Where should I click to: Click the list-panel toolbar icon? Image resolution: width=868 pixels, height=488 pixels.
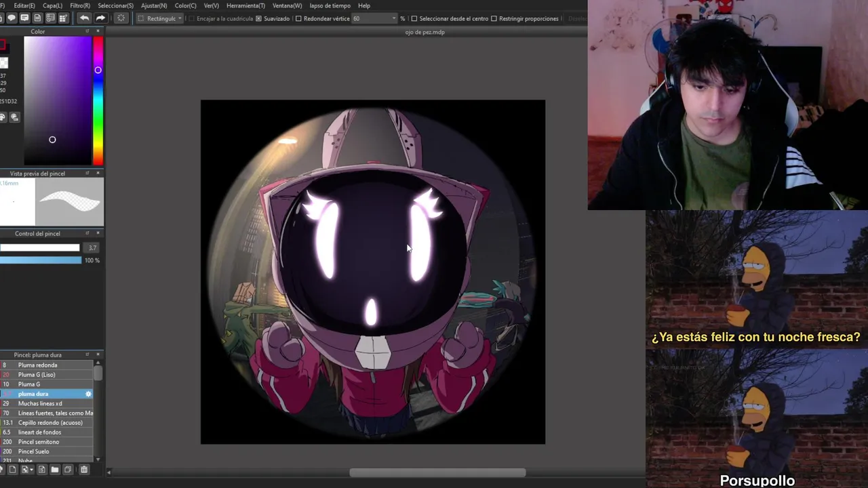point(50,18)
